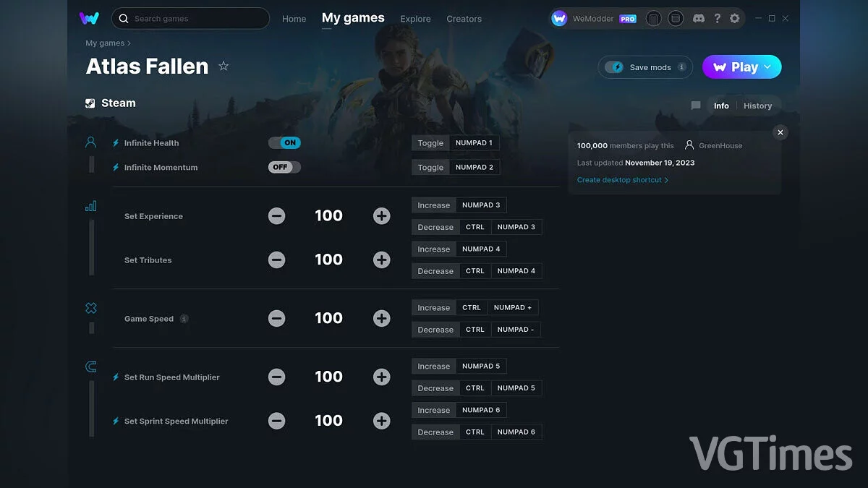The image size is (868, 488).
Task: Increase Set Run Speed Multiplier value
Action: (382, 377)
